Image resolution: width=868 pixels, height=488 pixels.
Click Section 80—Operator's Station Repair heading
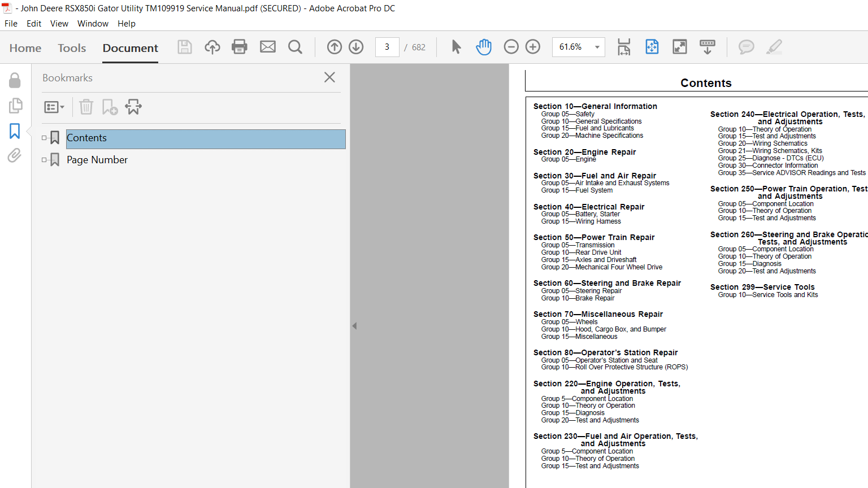605,352
